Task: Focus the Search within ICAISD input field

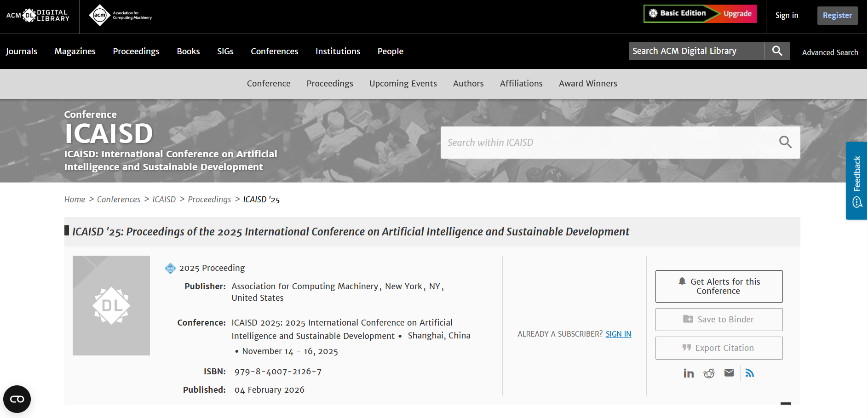Action: (607, 143)
